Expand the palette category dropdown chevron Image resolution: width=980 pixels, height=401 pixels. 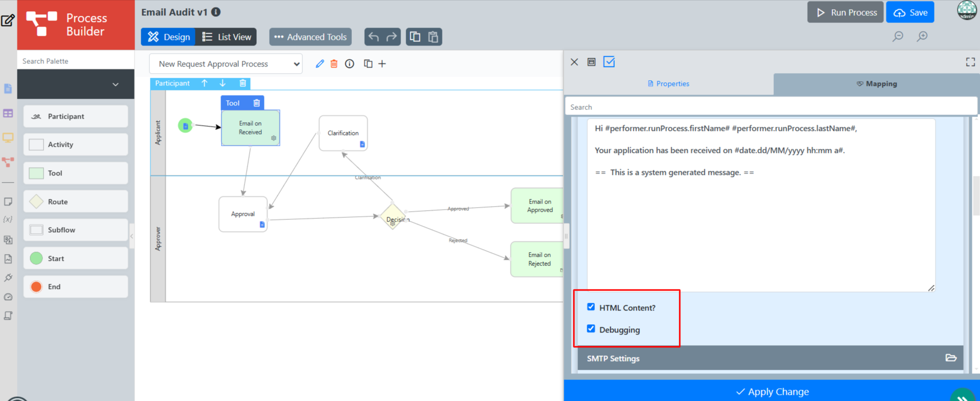tap(116, 84)
